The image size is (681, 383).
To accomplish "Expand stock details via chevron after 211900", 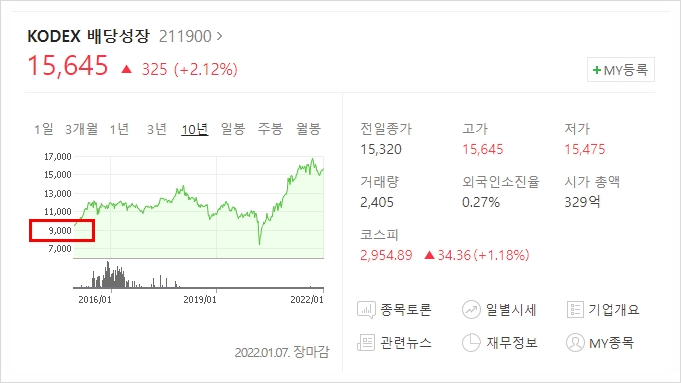I will pyautogui.click(x=220, y=36).
